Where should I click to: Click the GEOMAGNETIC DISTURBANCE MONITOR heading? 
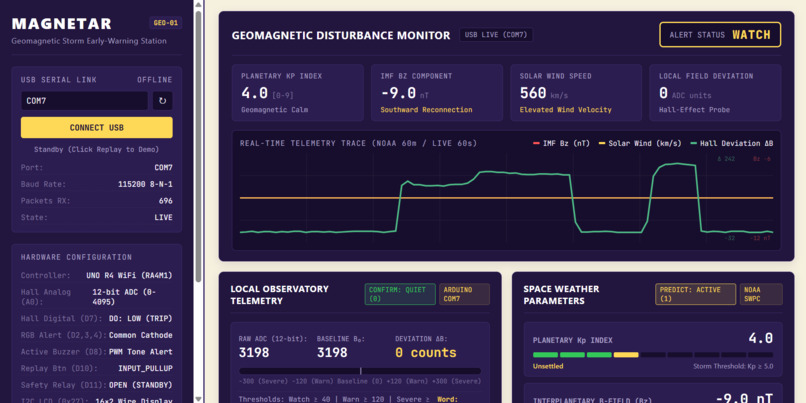point(341,35)
